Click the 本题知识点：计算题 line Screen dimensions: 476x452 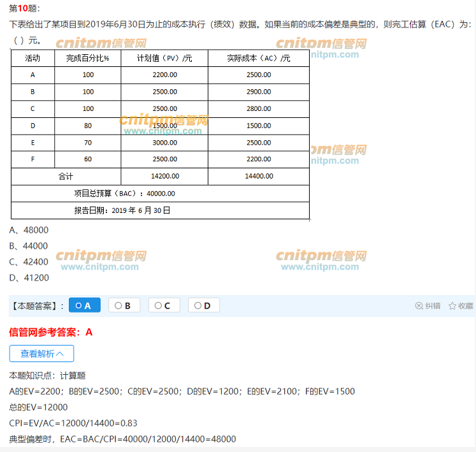point(47,376)
